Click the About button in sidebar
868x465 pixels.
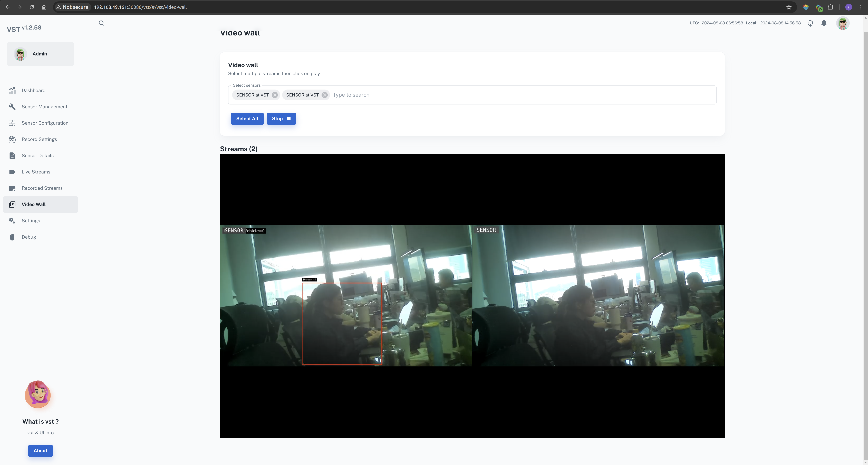coord(40,450)
